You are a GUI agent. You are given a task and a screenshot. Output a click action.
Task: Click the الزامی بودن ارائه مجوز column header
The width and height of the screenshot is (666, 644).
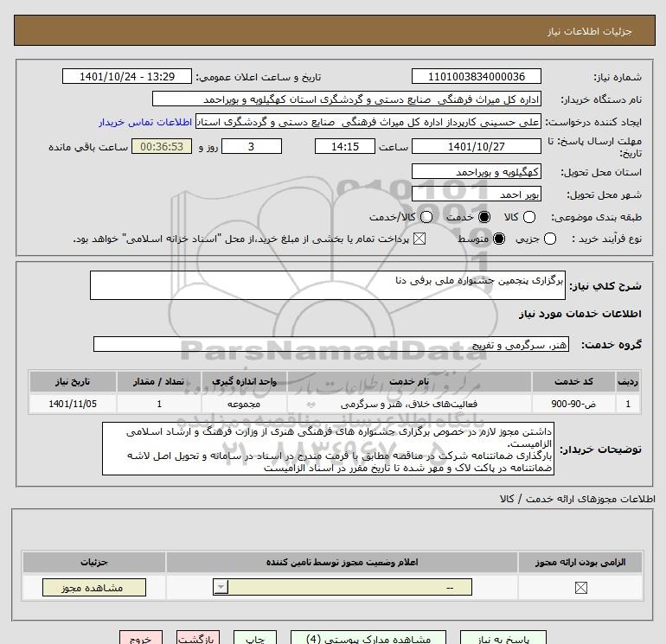(x=580, y=562)
